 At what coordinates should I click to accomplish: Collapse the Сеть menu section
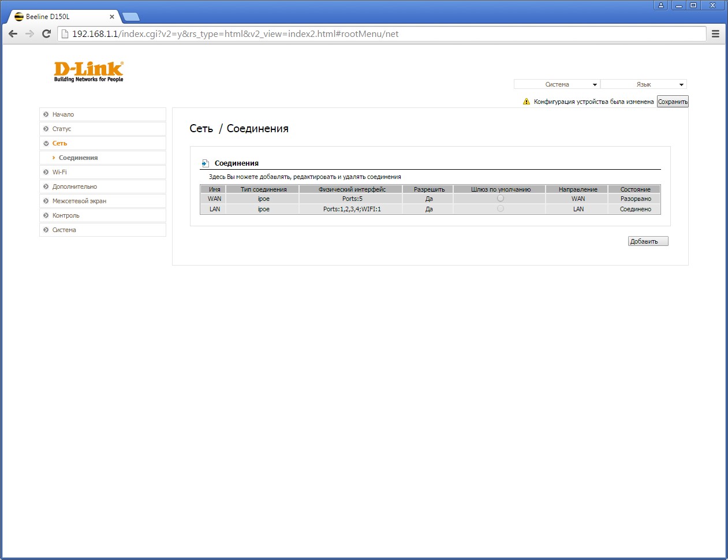(x=59, y=143)
